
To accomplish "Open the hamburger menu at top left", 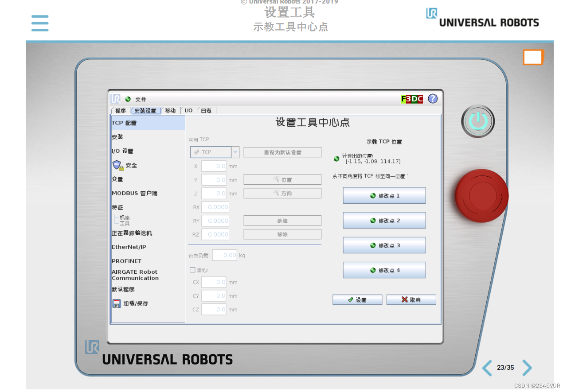I will 40,23.
